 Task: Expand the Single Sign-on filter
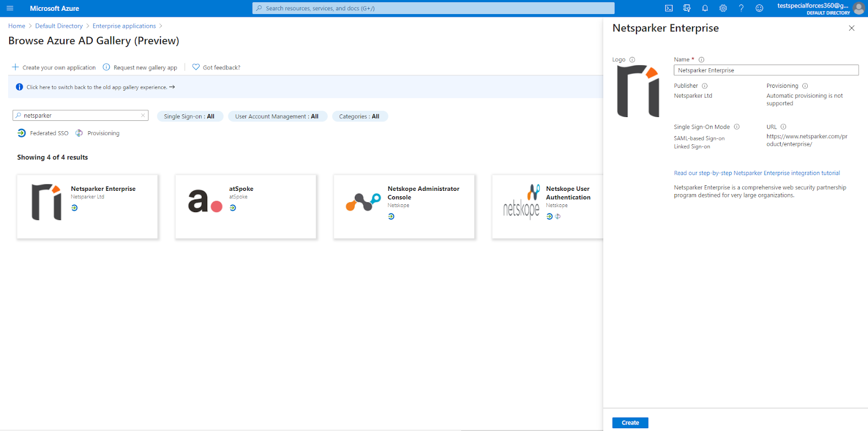point(189,117)
